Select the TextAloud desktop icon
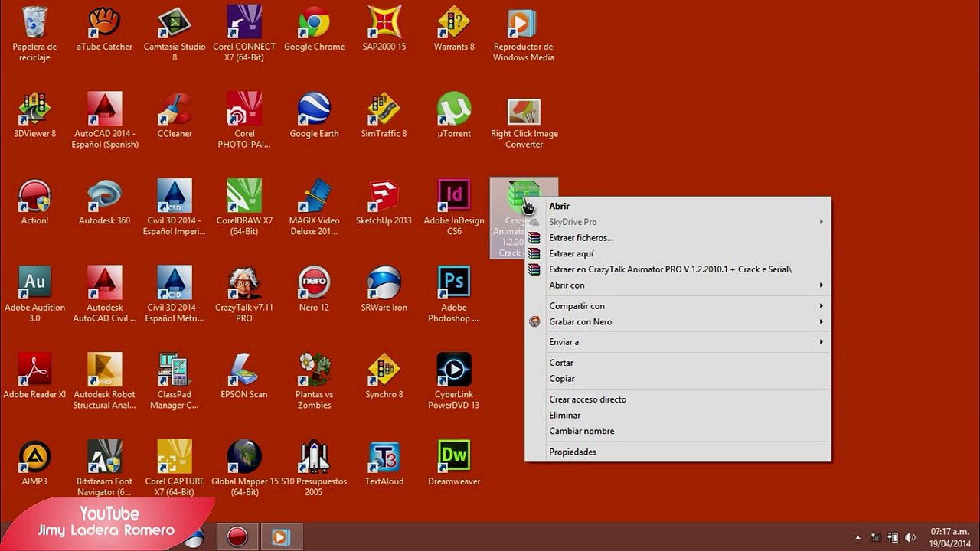 [384, 464]
